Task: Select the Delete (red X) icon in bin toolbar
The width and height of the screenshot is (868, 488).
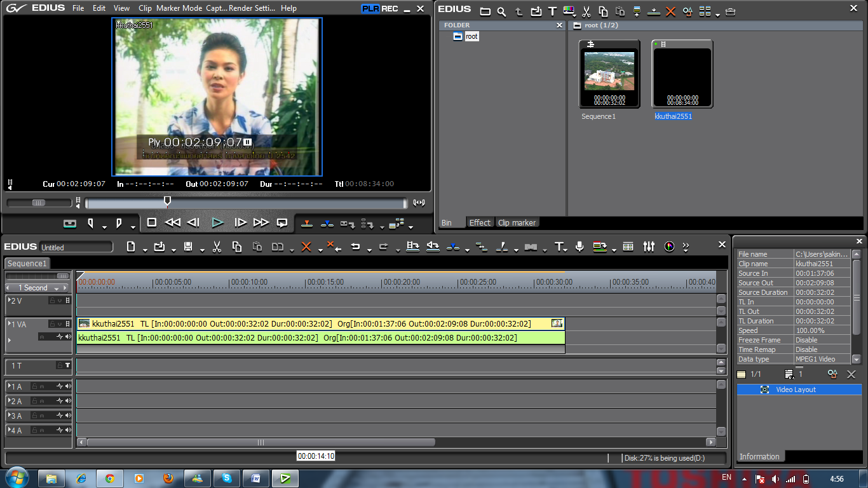Action: pos(671,11)
